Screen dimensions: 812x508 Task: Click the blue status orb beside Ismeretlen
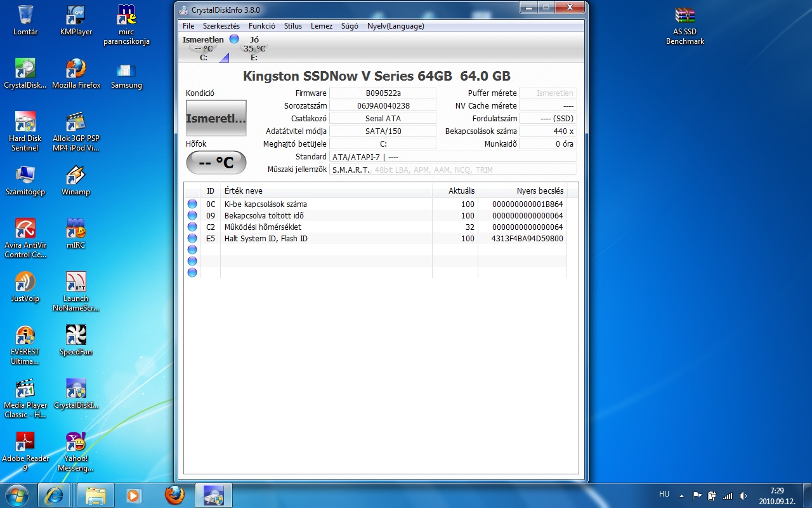pos(233,39)
